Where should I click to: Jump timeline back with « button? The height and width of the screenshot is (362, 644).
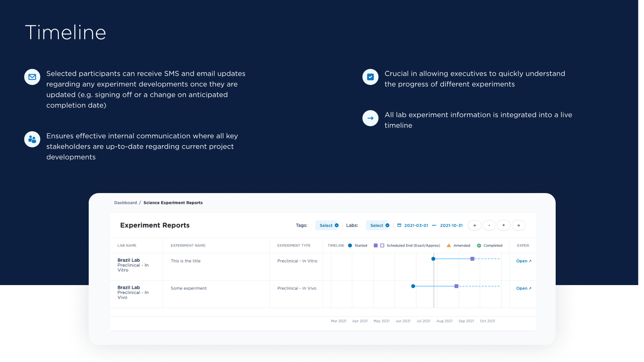pyautogui.click(x=475, y=225)
